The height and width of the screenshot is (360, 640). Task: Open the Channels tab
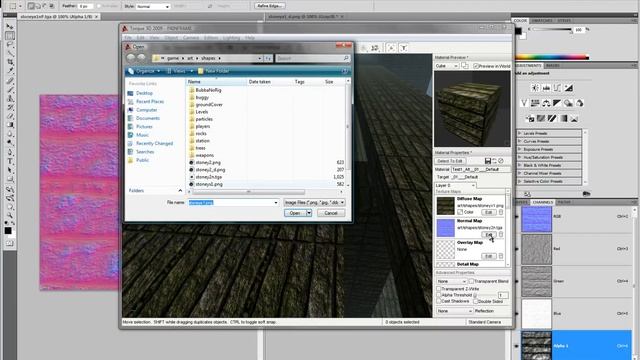coord(542,202)
